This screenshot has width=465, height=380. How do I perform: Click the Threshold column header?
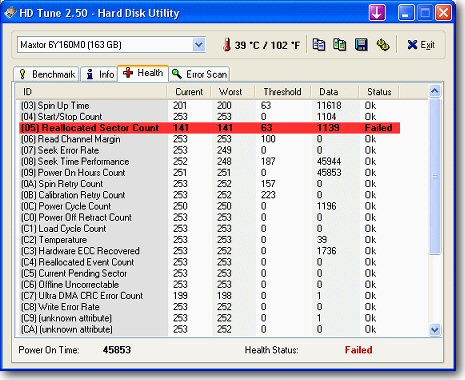pos(282,92)
